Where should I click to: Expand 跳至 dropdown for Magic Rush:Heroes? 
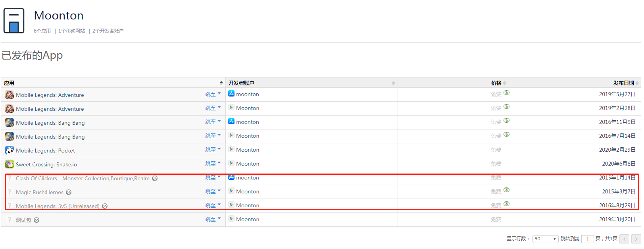pos(213,192)
